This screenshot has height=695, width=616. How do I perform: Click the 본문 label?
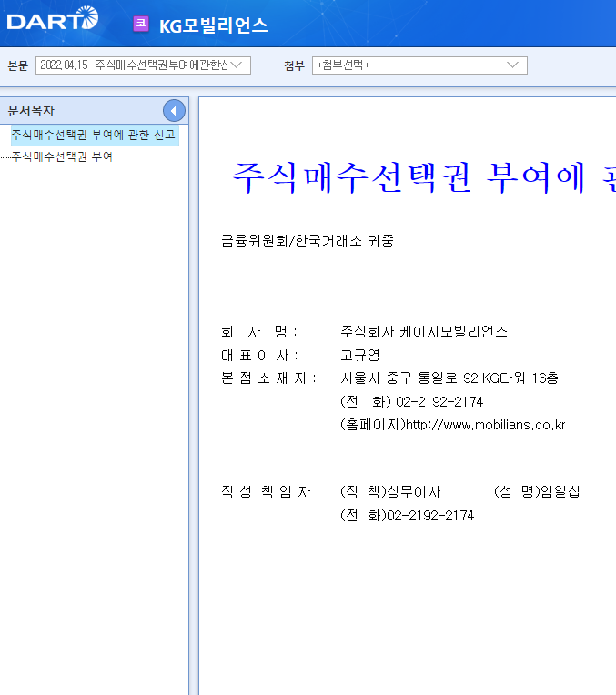(x=17, y=65)
